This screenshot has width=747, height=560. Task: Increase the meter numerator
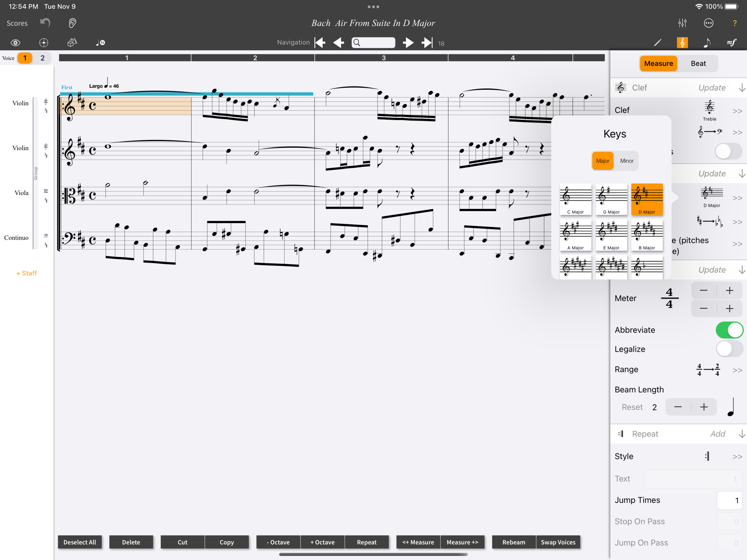click(x=729, y=290)
